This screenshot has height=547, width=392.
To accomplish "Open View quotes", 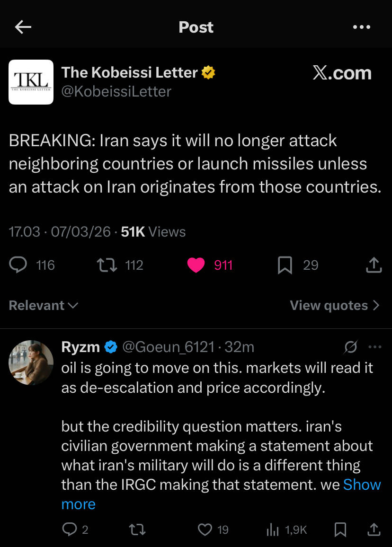I will 335,306.
